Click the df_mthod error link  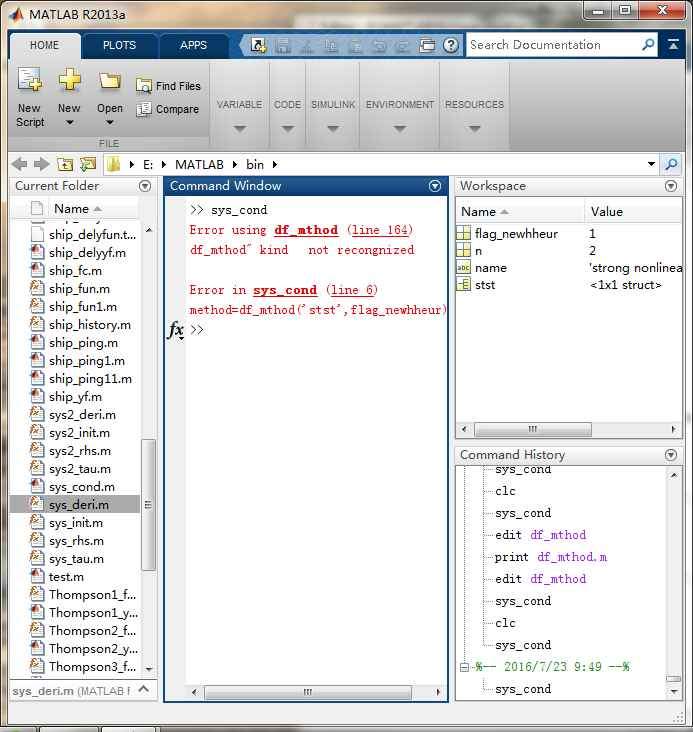pos(306,230)
